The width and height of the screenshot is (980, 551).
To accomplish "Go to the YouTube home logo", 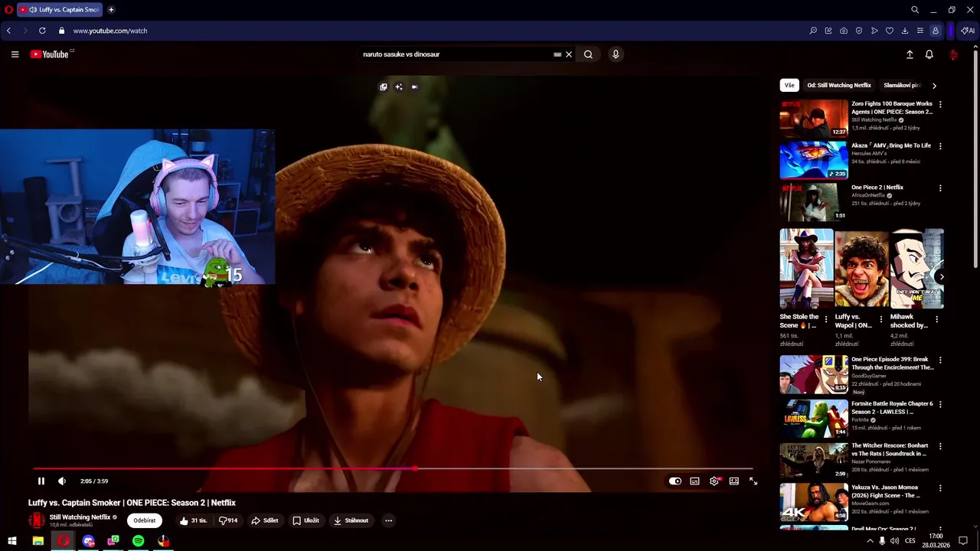I will point(50,54).
